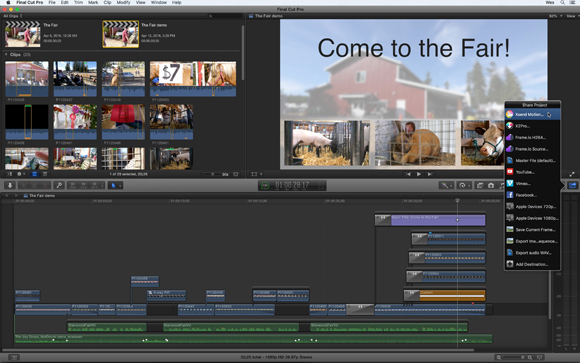
Task: Share the project to Facebook
Action: [532, 195]
